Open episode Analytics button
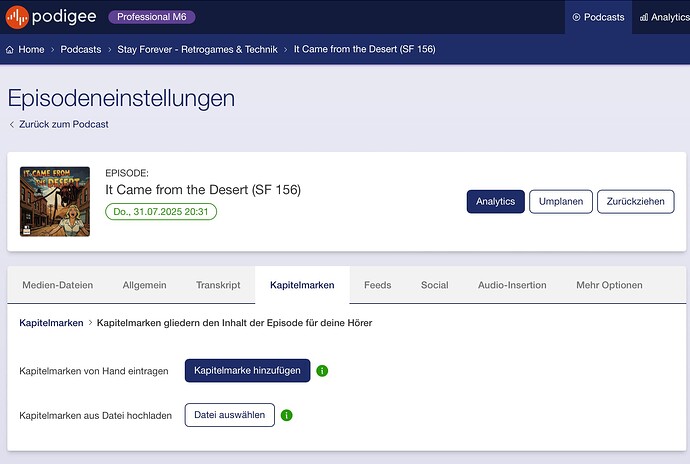The width and height of the screenshot is (690, 464). pos(495,202)
